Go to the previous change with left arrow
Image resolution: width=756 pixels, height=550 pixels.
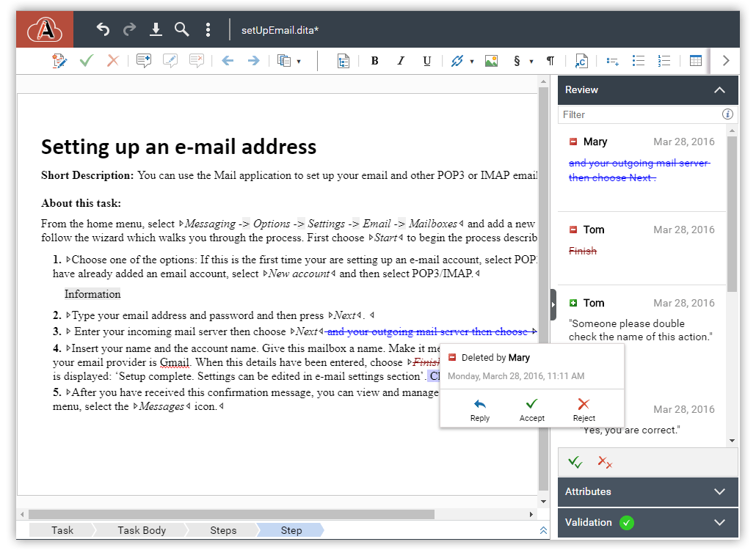tap(228, 61)
